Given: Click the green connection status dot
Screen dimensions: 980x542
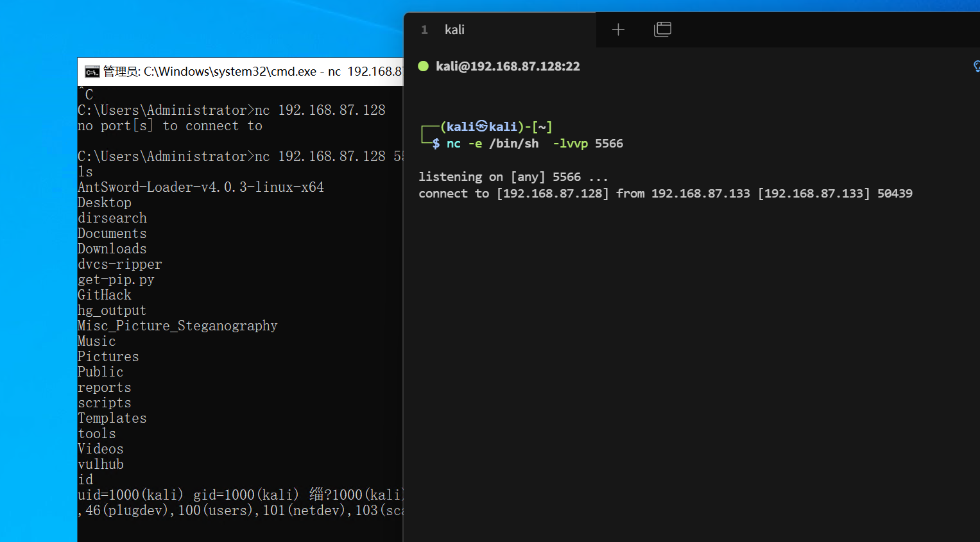Looking at the screenshot, I should [x=423, y=66].
